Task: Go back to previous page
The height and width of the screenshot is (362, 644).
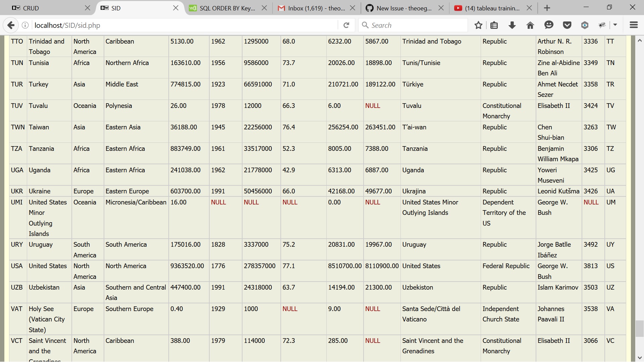Action: (x=11, y=25)
